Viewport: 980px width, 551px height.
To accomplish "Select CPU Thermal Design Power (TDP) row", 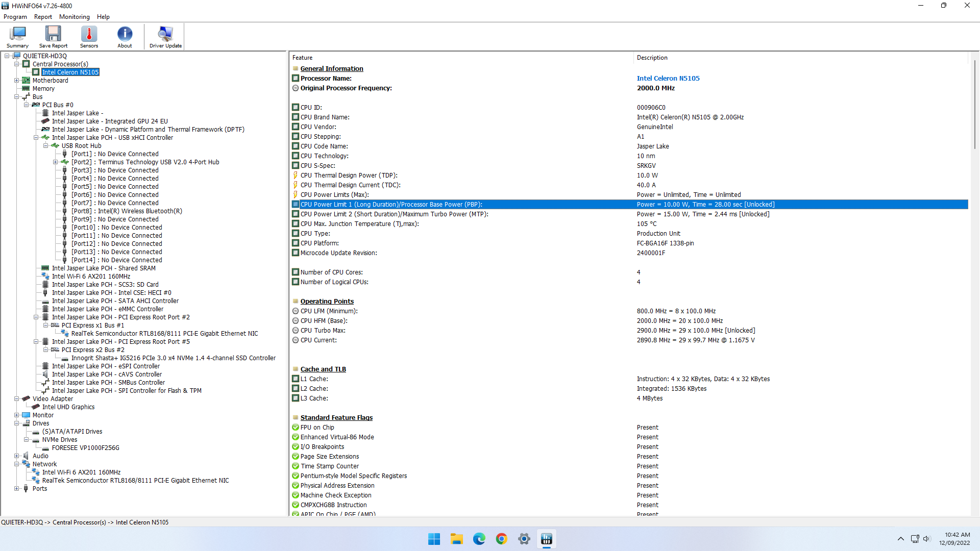I will pyautogui.click(x=629, y=176).
